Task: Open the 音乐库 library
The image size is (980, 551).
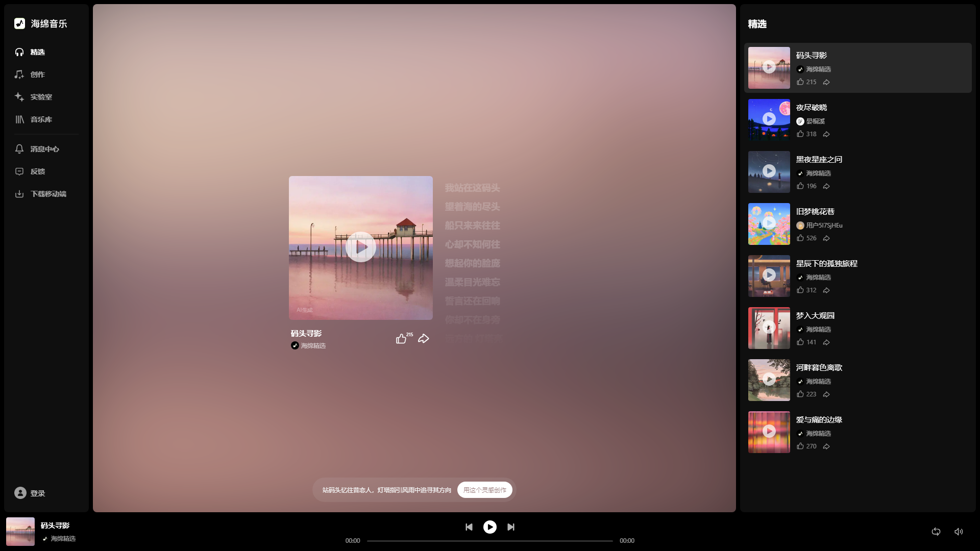Action: 40,119
